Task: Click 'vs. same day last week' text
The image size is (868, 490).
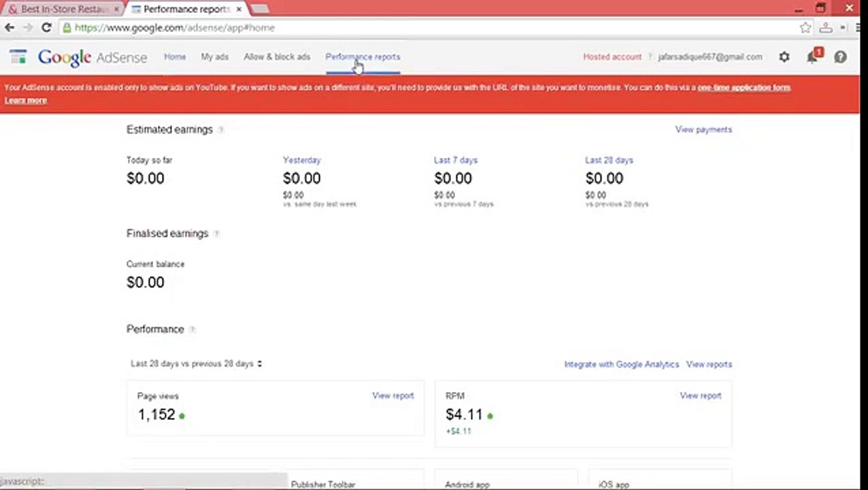Action: [320, 204]
